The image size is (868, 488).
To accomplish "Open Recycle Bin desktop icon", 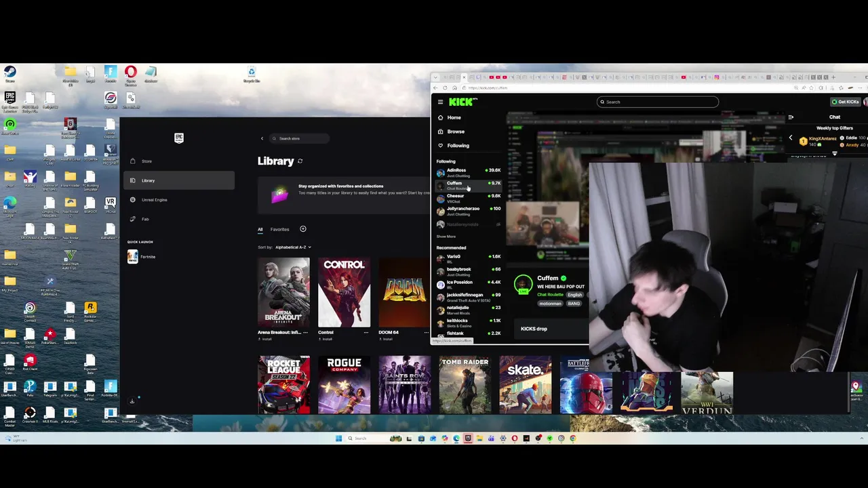I will 252,74.
